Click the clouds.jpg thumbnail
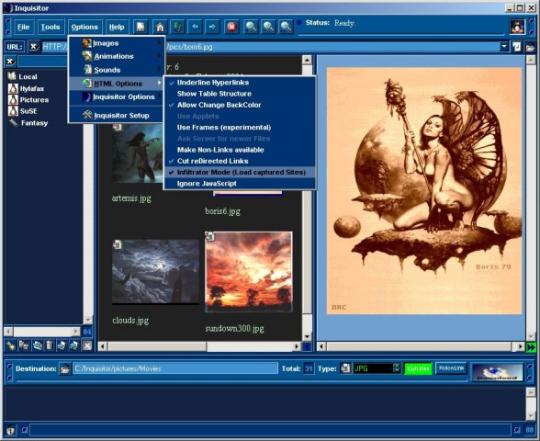Image resolution: width=540 pixels, height=441 pixels. [156, 272]
